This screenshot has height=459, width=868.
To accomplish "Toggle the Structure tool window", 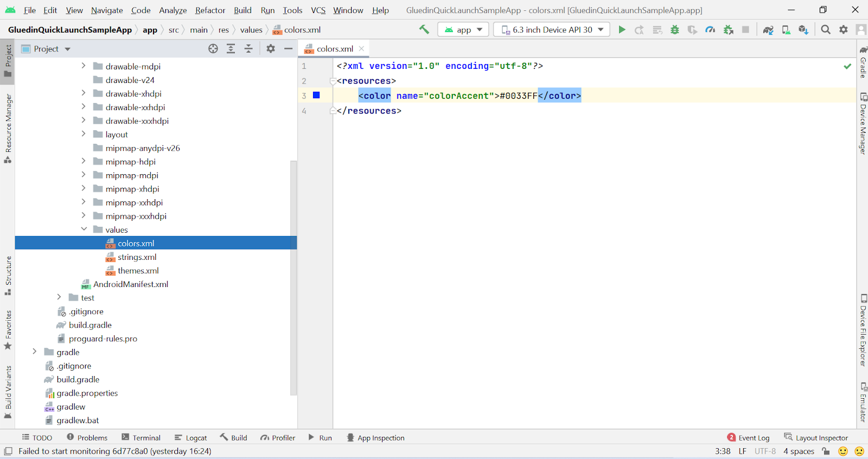I will 8,276.
